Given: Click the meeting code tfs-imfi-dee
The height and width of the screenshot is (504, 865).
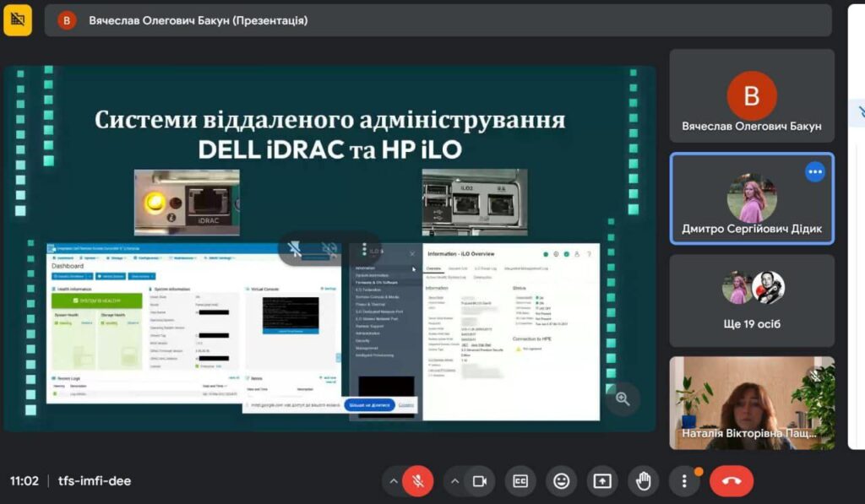Looking at the screenshot, I should click(95, 481).
